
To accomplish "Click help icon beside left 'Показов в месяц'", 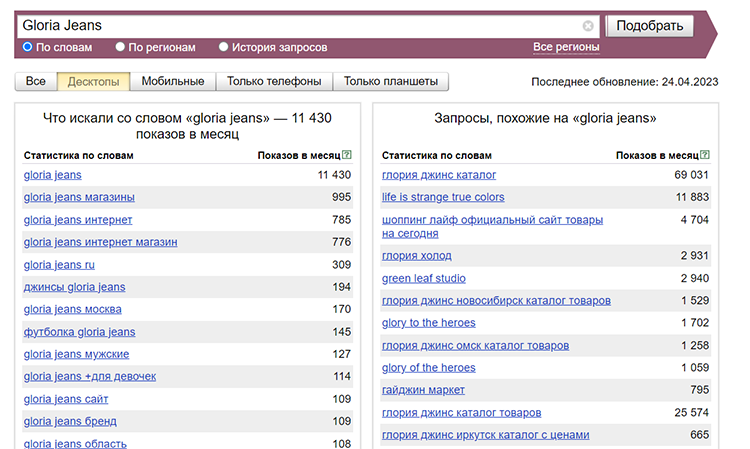I will (x=347, y=155).
